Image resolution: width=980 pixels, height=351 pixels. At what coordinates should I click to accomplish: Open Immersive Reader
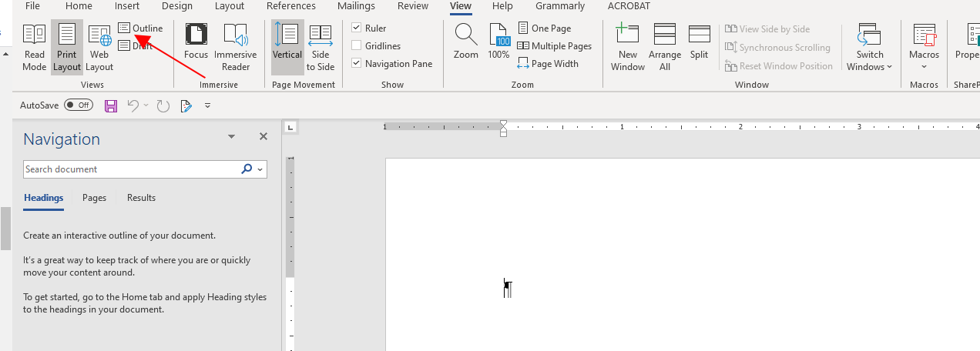236,47
